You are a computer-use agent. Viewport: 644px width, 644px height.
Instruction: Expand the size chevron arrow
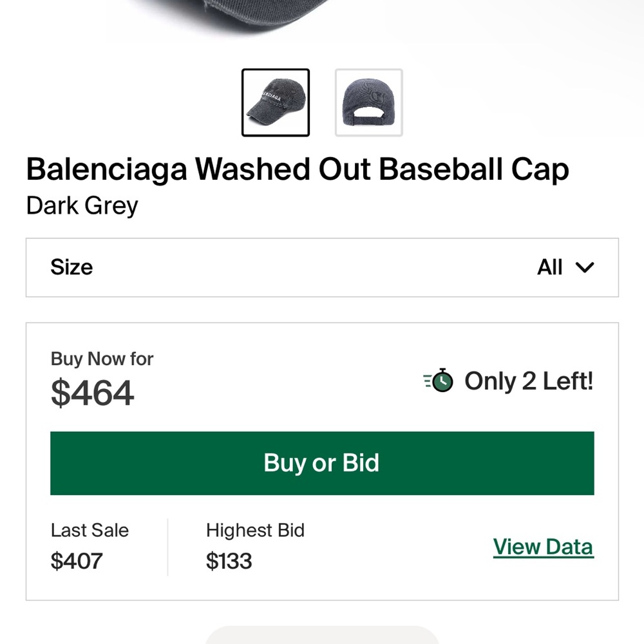(585, 267)
